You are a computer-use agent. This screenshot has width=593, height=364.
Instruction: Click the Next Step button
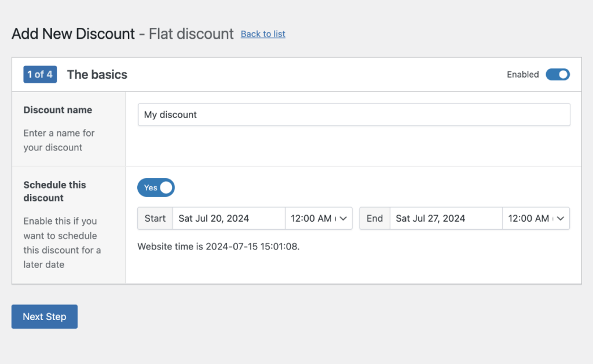tap(44, 317)
